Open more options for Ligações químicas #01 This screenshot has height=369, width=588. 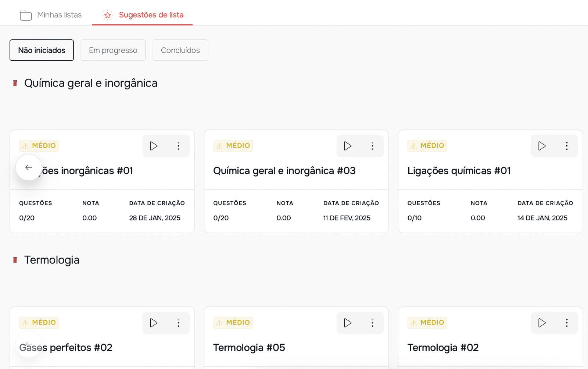pos(567,146)
